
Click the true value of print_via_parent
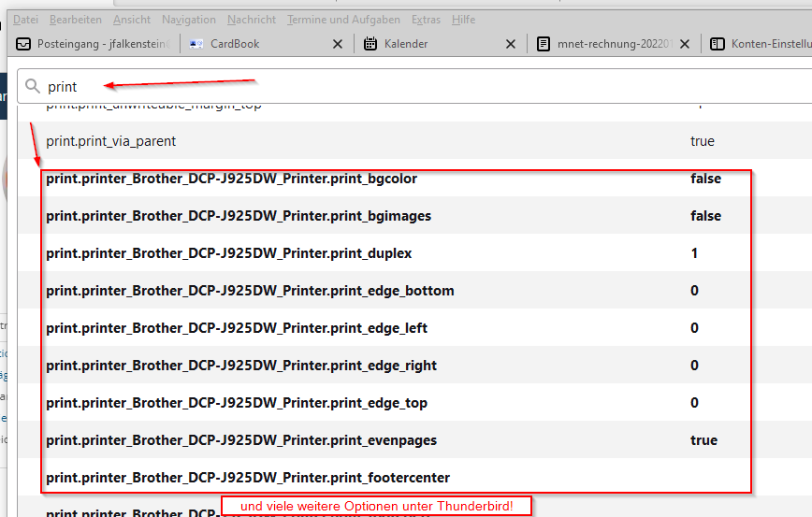pos(703,141)
